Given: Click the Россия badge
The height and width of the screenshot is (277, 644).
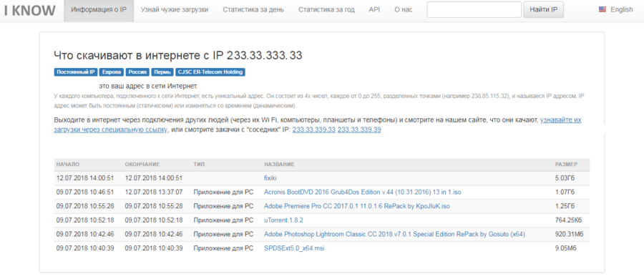Looking at the screenshot, I should click(x=137, y=72).
